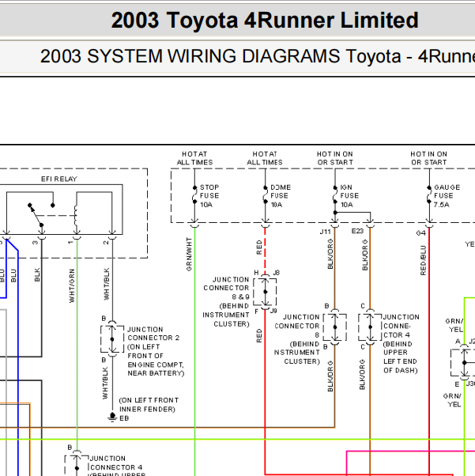475x476 pixels.
Task: Click the STOP fuse symbol
Action: (x=194, y=195)
